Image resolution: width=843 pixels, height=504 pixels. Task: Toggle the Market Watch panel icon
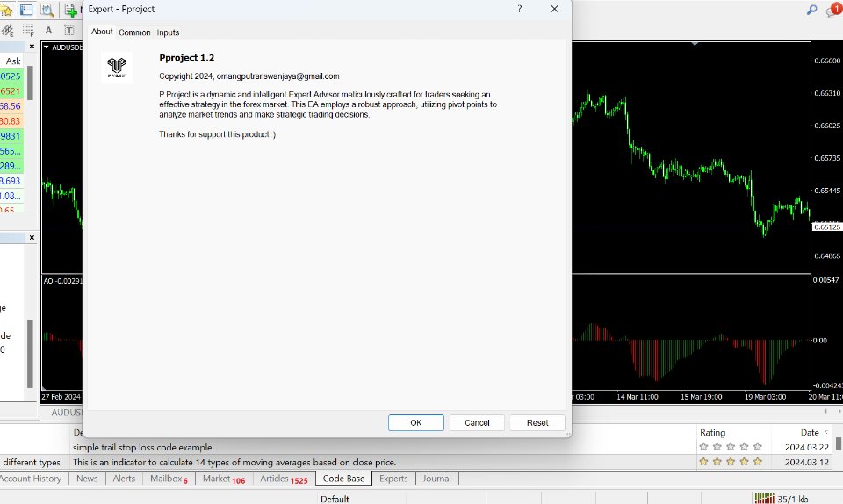pos(25,10)
